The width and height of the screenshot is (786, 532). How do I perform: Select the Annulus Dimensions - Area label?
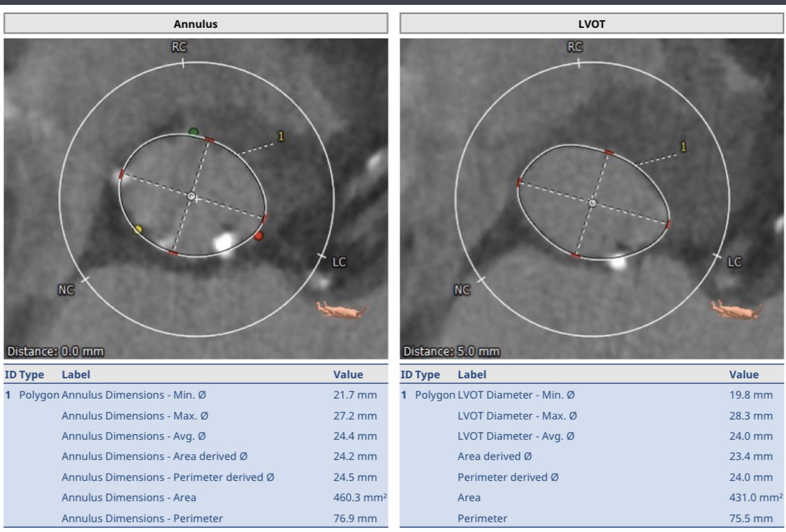click(x=129, y=498)
